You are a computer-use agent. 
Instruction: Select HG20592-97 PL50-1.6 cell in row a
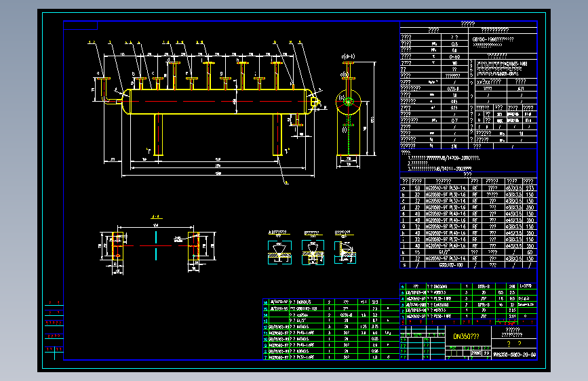446,188
